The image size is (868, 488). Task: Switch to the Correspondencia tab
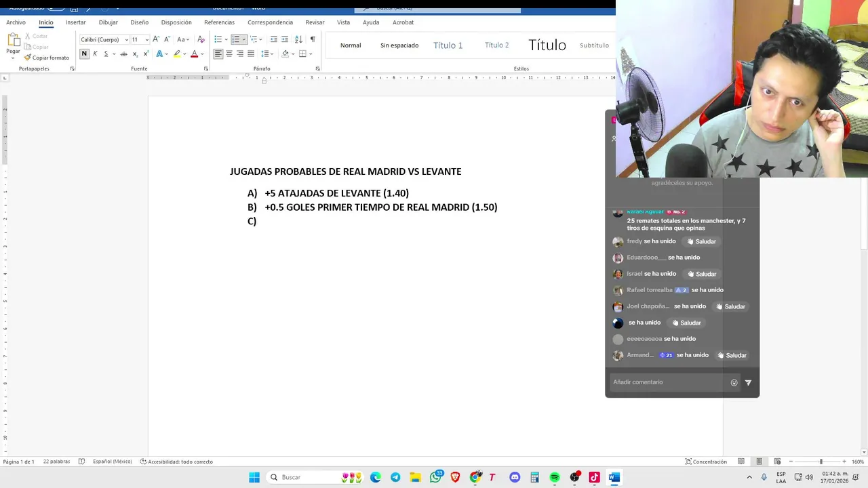(x=270, y=22)
